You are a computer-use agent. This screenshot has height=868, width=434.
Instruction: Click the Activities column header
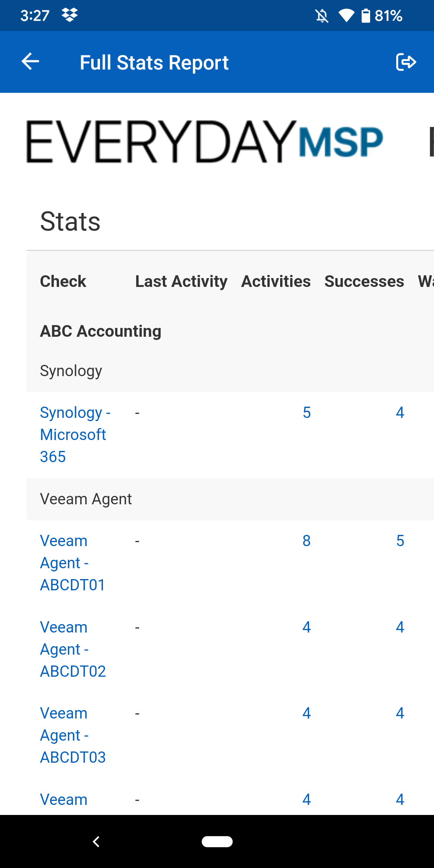(x=276, y=281)
